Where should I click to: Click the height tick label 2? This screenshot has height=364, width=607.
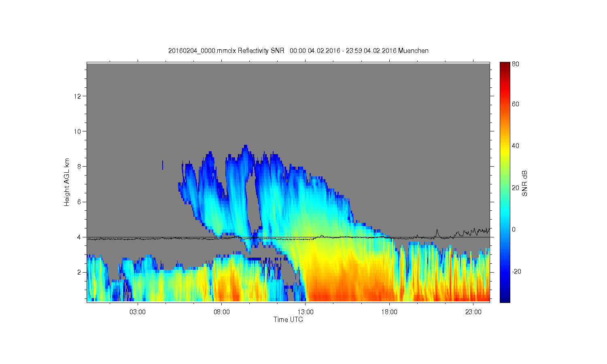tap(80, 272)
